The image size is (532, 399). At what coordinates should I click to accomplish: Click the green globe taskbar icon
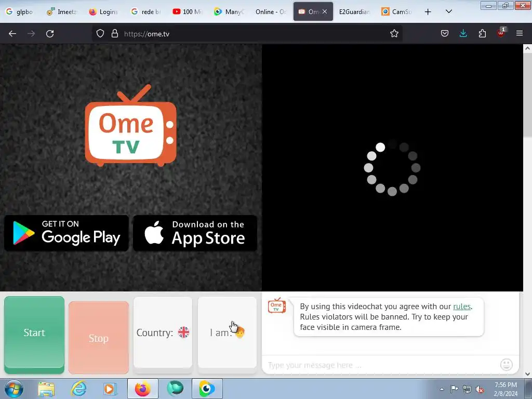[x=175, y=389]
